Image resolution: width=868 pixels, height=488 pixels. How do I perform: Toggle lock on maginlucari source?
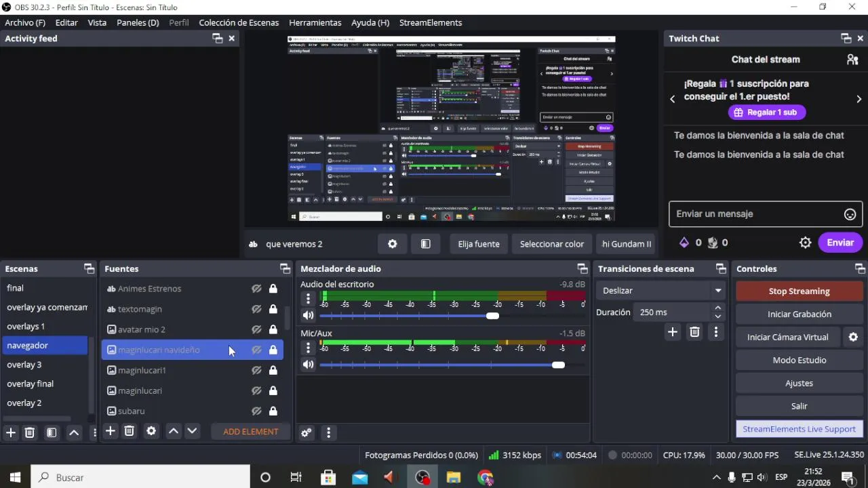[x=273, y=390]
